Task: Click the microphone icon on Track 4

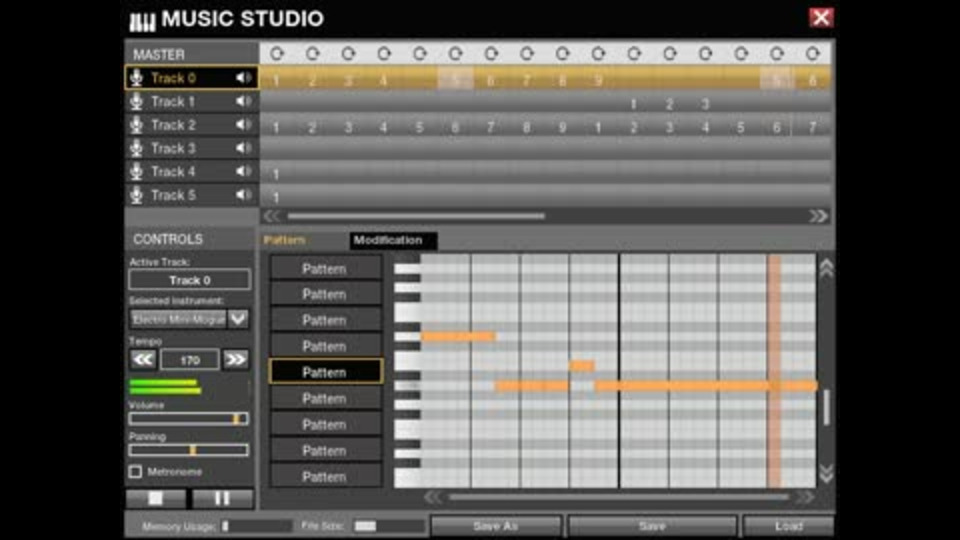Action: click(137, 171)
